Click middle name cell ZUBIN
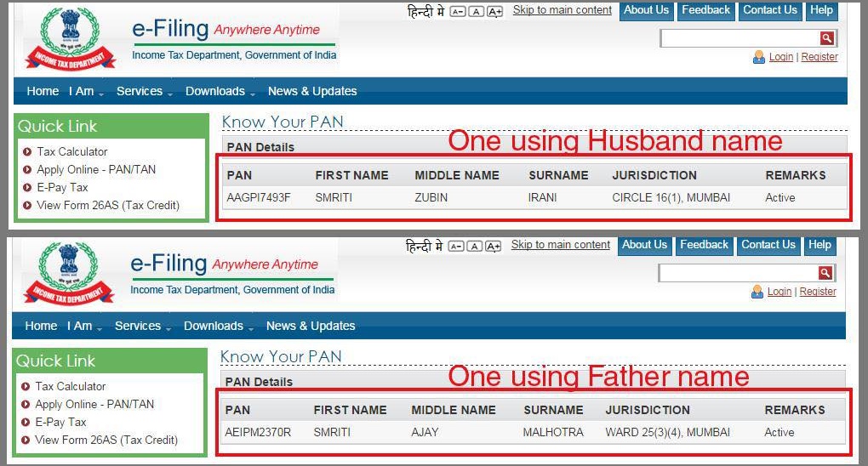This screenshot has height=466, width=868. tap(431, 197)
